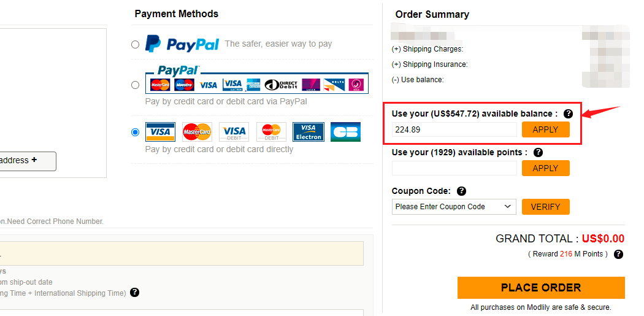Open help icon beside available points

[538, 152]
